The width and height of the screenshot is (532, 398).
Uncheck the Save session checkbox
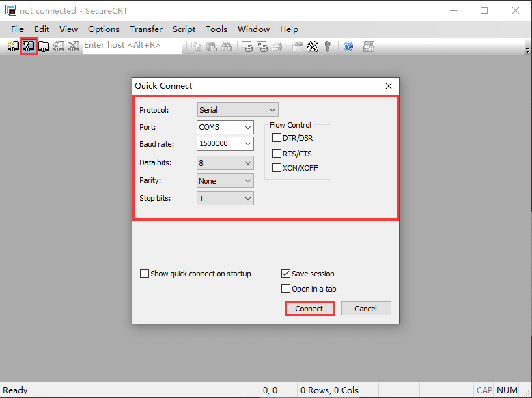(286, 274)
